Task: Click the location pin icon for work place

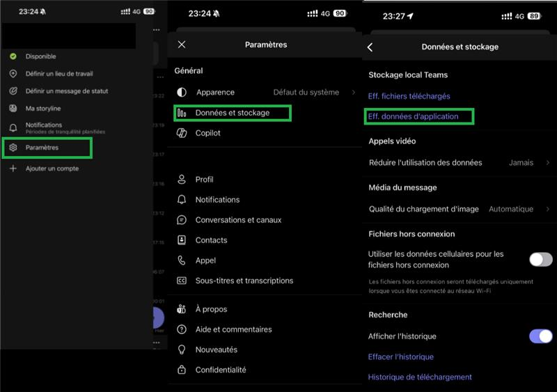Action: [x=13, y=74]
